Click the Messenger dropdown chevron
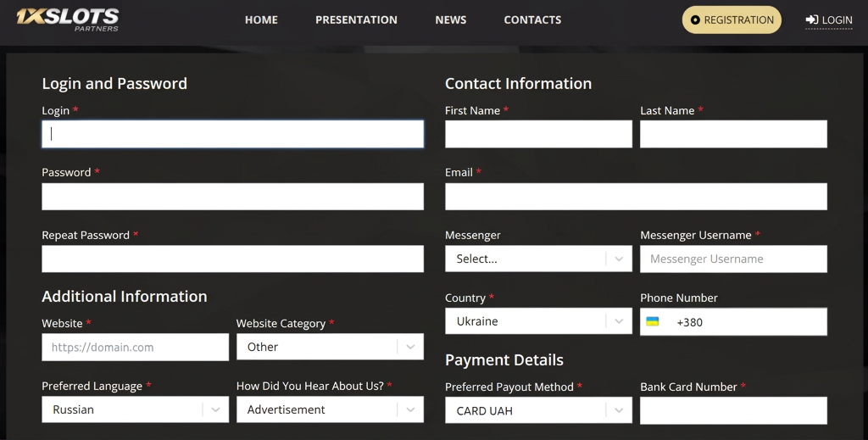 619,259
